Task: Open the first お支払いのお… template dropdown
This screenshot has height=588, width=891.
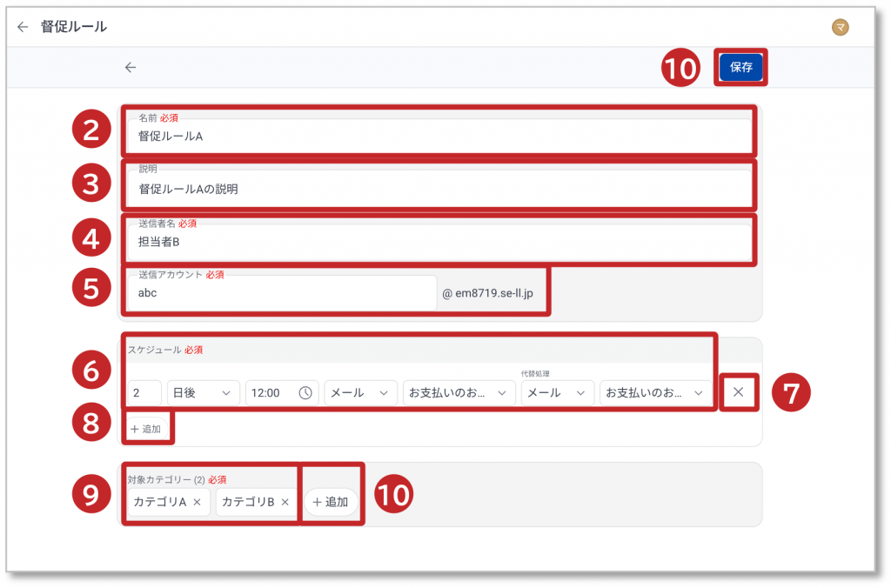Action: [458, 393]
